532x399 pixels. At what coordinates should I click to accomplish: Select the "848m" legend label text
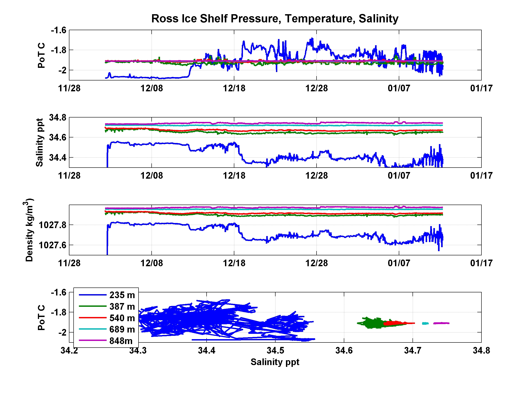121,341
